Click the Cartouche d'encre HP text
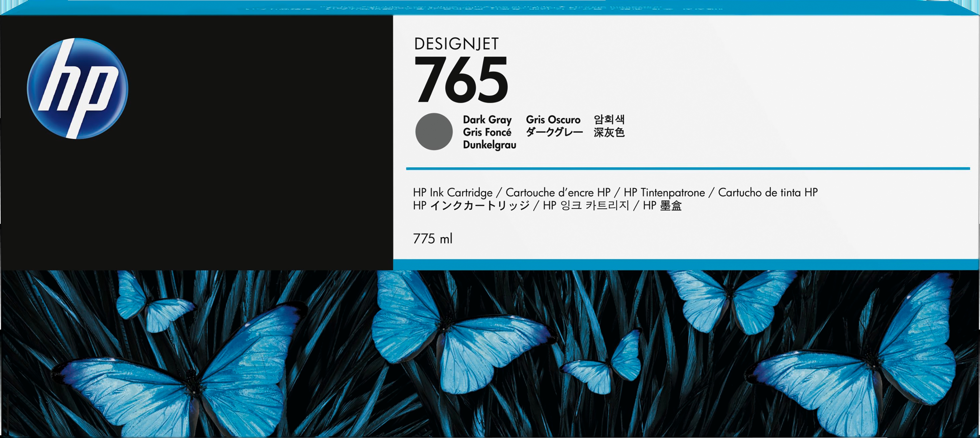980x438 pixels. coord(558,192)
